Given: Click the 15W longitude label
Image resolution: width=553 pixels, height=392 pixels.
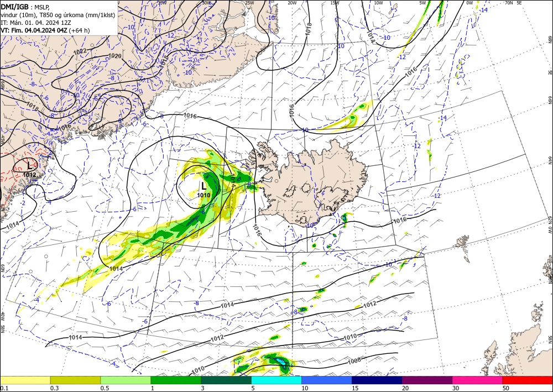Looking at the screenshot, I should [x=335, y=3].
